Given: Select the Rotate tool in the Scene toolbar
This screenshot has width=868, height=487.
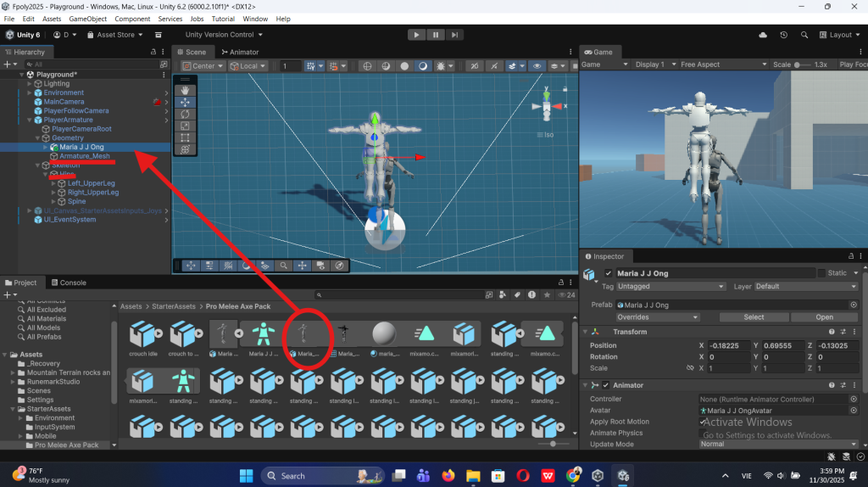Looking at the screenshot, I should coord(185,114).
